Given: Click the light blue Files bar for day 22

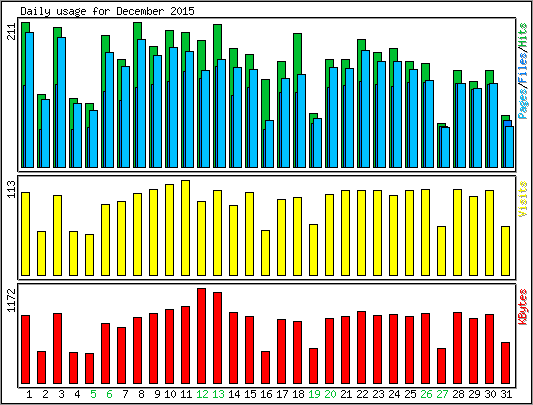Looking at the screenshot, I should 366,109.
